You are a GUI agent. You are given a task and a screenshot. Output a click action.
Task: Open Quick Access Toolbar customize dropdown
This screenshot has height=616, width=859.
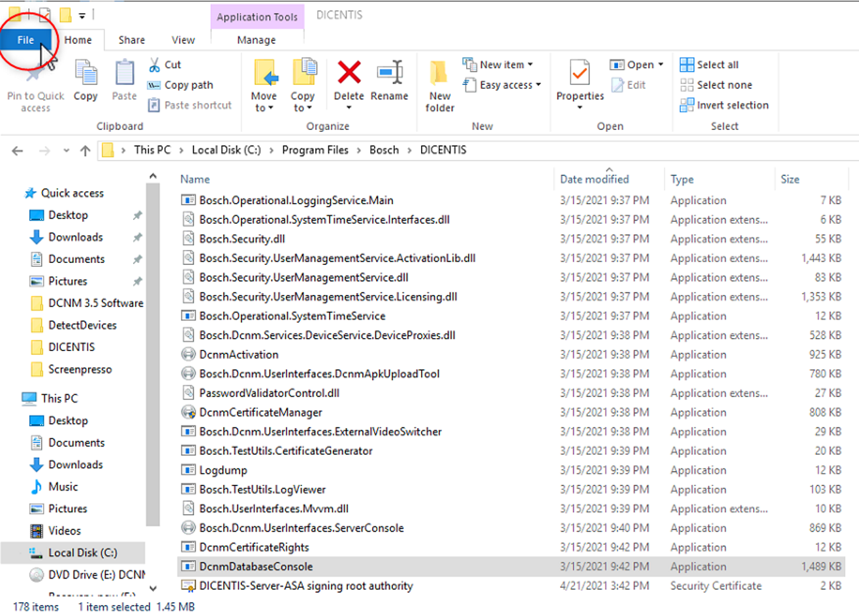(82, 15)
